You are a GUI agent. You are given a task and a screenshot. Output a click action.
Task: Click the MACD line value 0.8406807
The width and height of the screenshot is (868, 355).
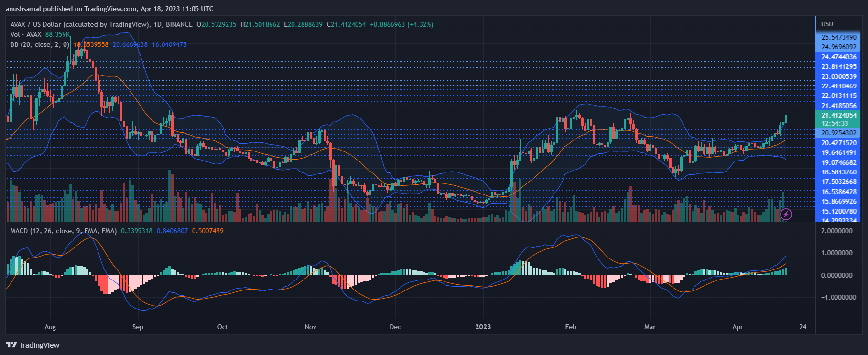click(172, 231)
